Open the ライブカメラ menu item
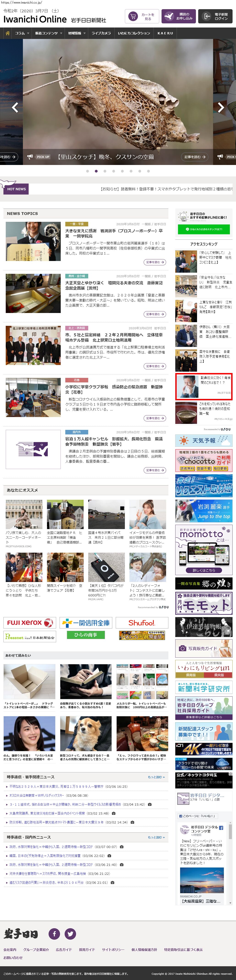This screenshot has width=236, height=980. 101,33
